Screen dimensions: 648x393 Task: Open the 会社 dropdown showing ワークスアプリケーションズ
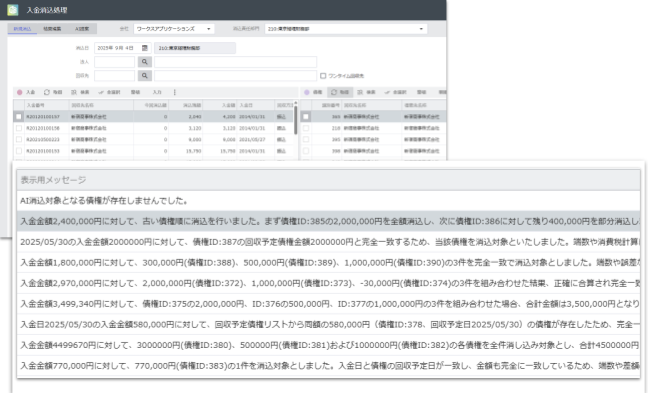pos(174,29)
